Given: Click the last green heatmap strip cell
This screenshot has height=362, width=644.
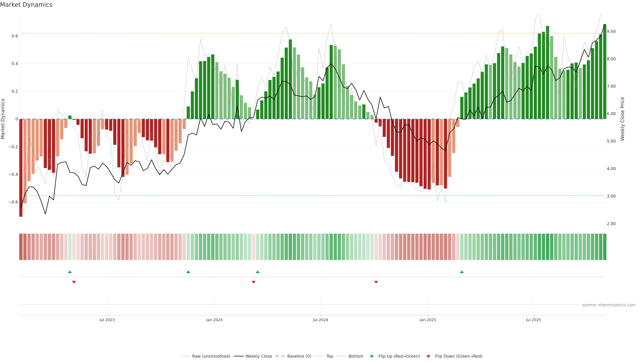Looking at the screenshot, I should click(x=604, y=247).
